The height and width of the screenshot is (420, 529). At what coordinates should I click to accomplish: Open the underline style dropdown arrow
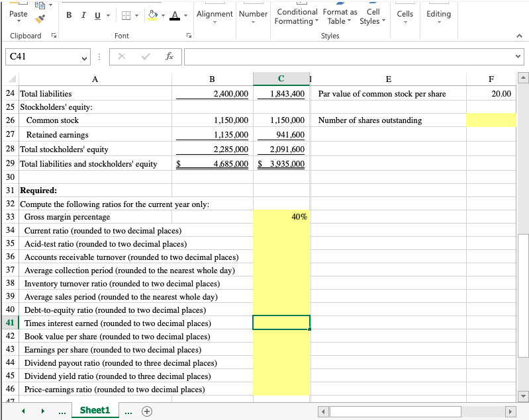coord(109,15)
